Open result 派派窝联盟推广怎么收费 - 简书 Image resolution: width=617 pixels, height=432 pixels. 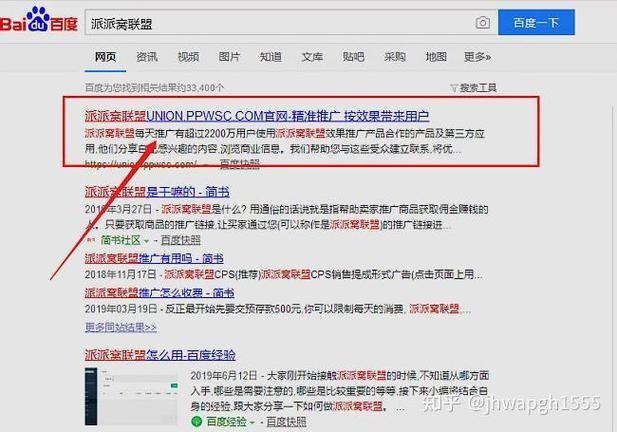(x=159, y=293)
